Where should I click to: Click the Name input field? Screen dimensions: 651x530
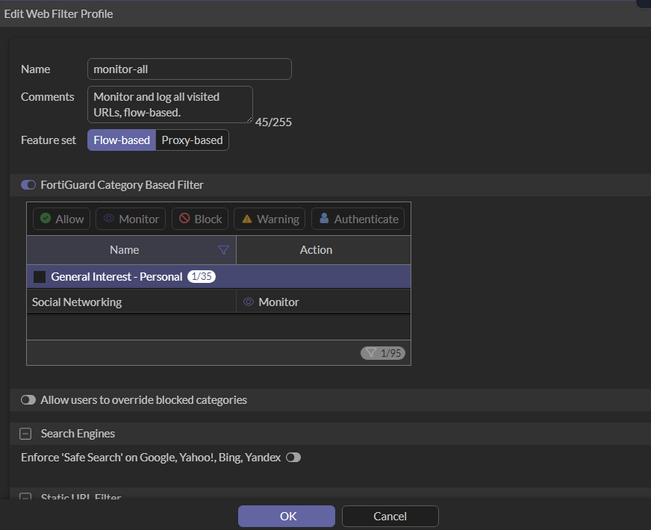189,69
